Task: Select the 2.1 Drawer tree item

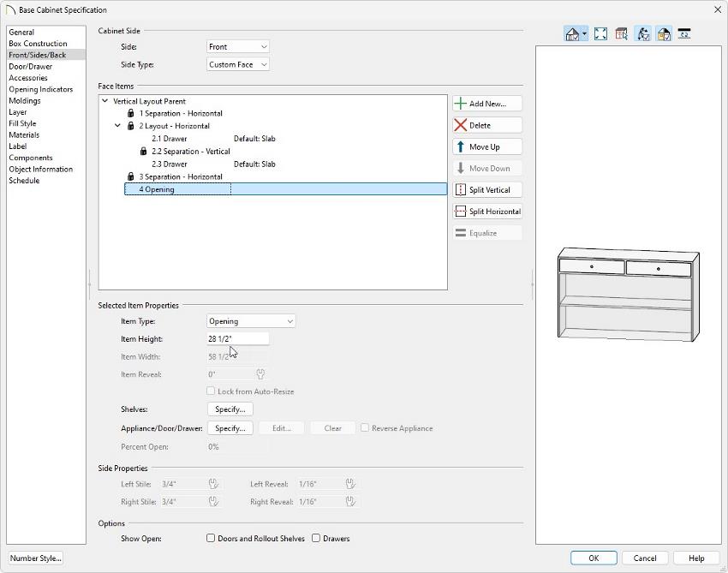Action: pyautogui.click(x=170, y=139)
